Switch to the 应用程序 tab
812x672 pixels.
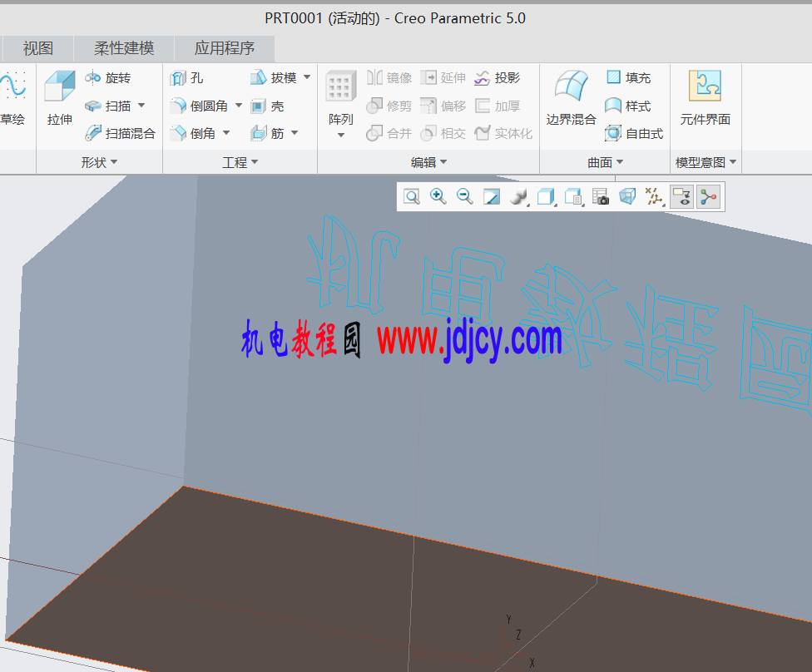click(x=225, y=49)
